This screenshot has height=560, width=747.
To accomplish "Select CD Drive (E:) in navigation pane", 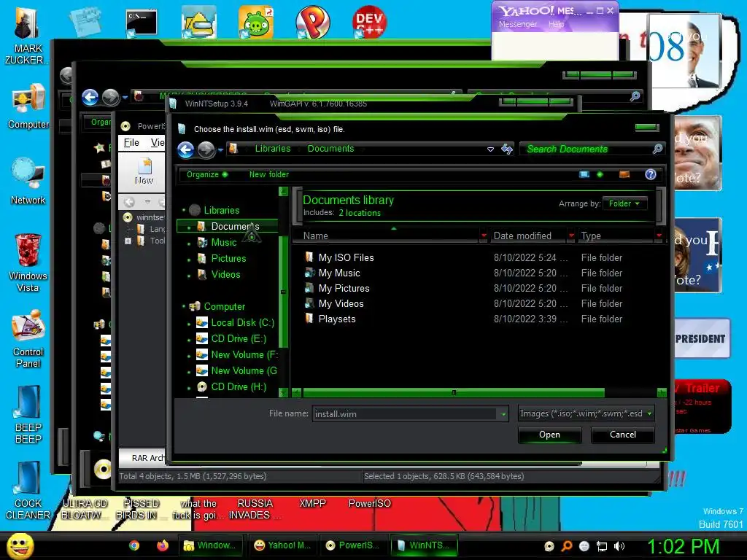I will [239, 338].
